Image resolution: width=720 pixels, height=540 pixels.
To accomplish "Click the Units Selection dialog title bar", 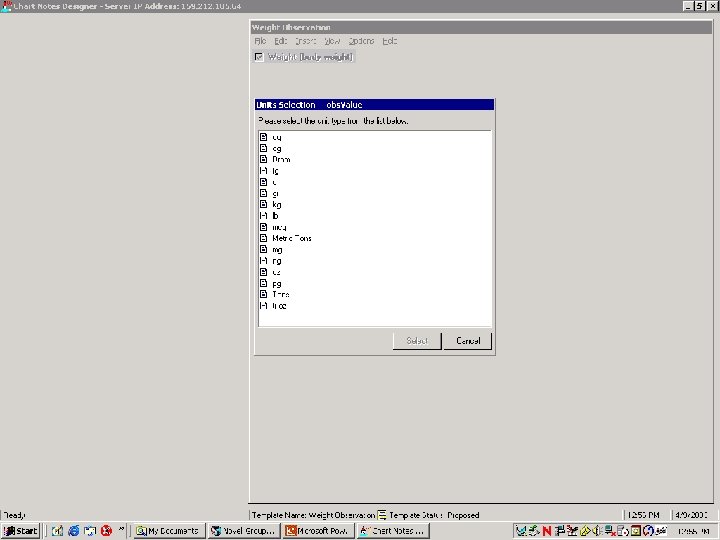I will (x=374, y=105).
